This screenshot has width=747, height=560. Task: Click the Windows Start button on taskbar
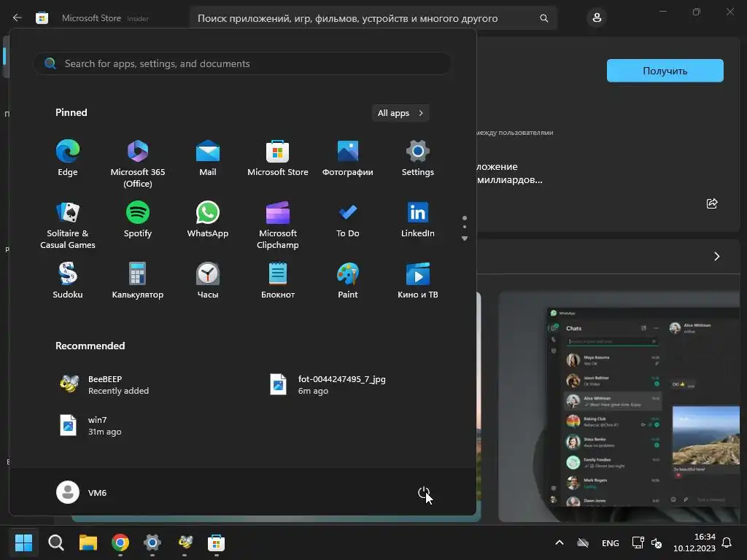pyautogui.click(x=23, y=542)
